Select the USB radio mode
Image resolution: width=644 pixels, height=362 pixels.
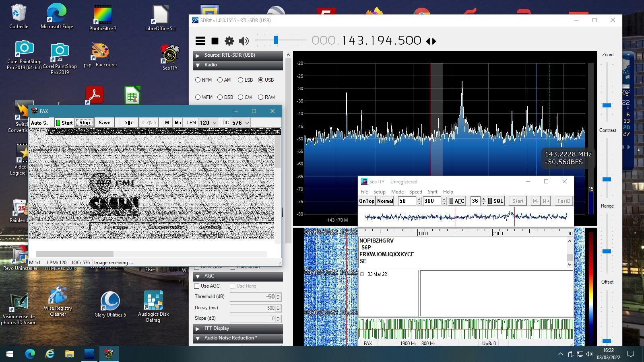[266, 80]
